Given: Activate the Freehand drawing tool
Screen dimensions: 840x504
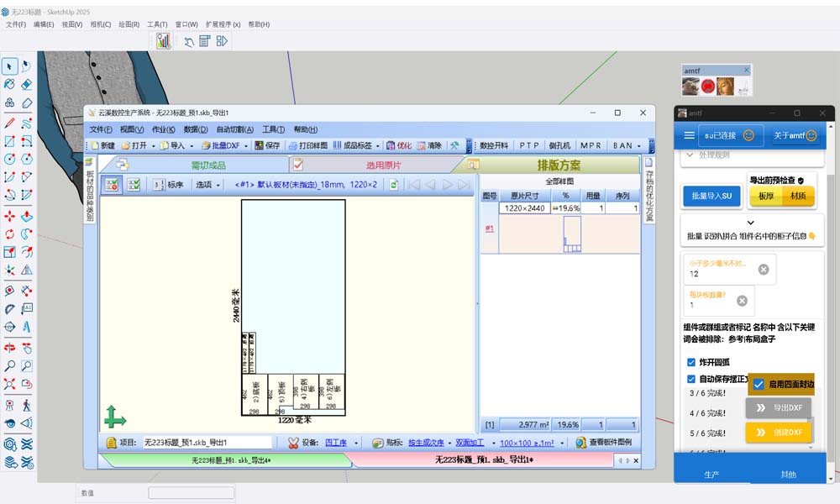Looking at the screenshot, I should (x=26, y=123).
